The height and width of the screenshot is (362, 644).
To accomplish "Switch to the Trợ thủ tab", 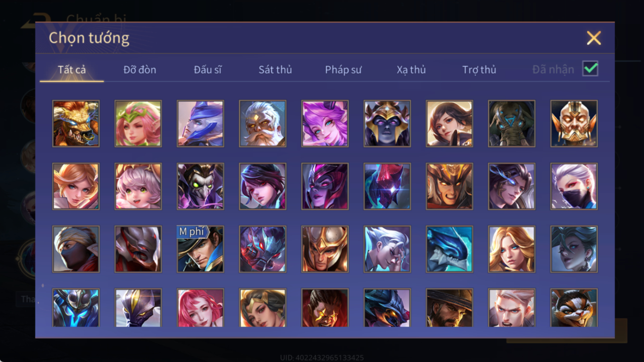I will [x=479, y=70].
